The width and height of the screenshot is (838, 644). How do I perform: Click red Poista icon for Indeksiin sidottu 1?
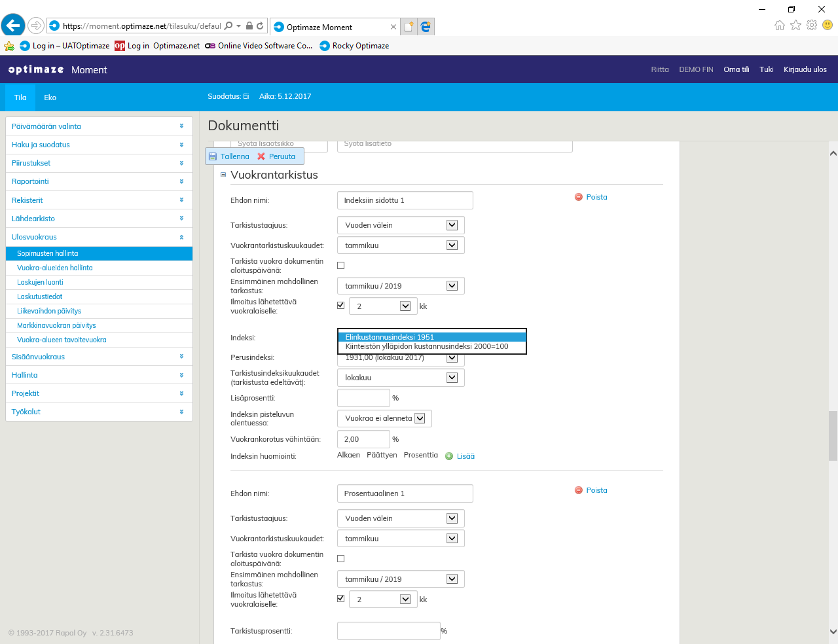578,197
